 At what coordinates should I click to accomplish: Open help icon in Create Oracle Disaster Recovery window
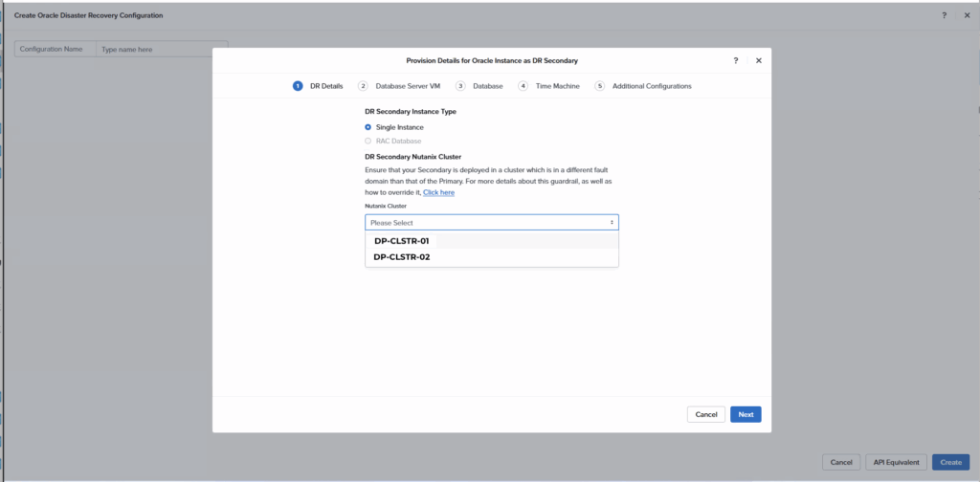945,15
